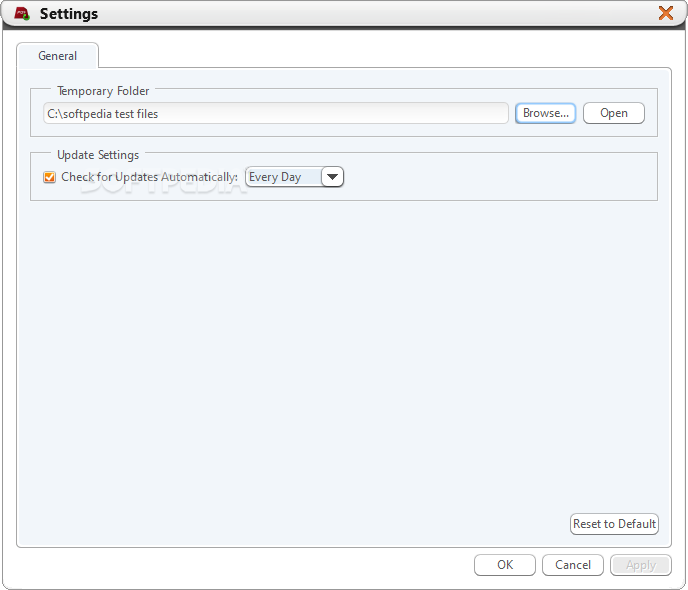Click the app icon in the title bar

(22, 14)
